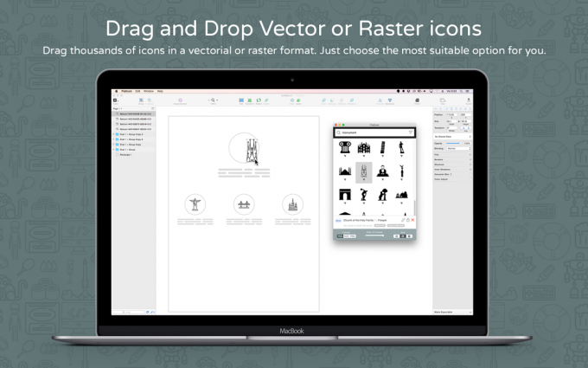Open the Flaticon menu in the menu bar
The image size is (588, 368).
pyautogui.click(x=126, y=91)
